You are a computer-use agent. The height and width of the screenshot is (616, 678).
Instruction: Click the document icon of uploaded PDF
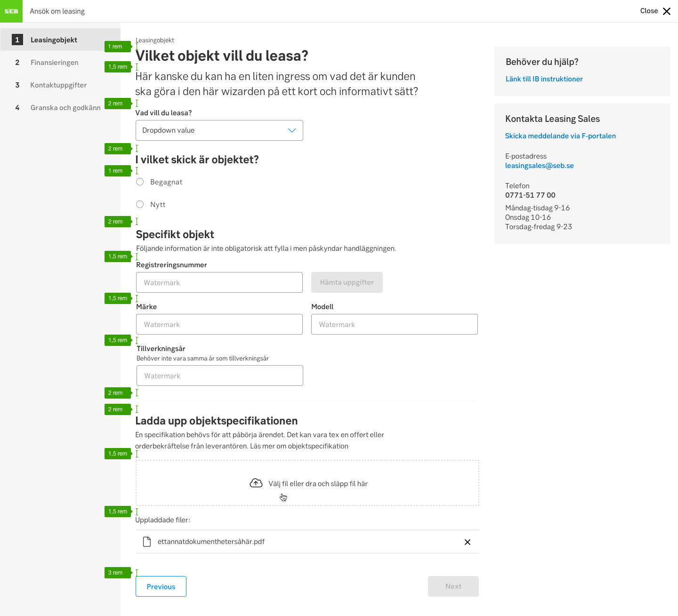[147, 542]
